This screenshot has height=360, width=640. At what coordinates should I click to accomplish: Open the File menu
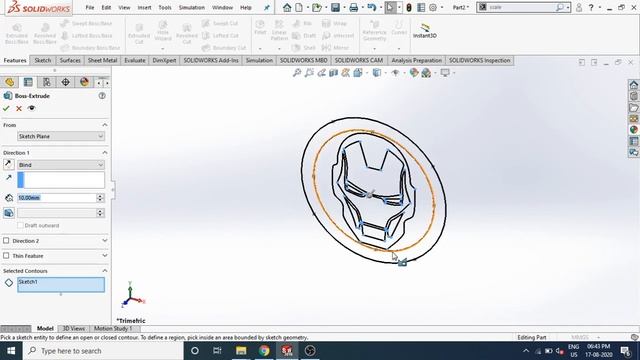90,7
